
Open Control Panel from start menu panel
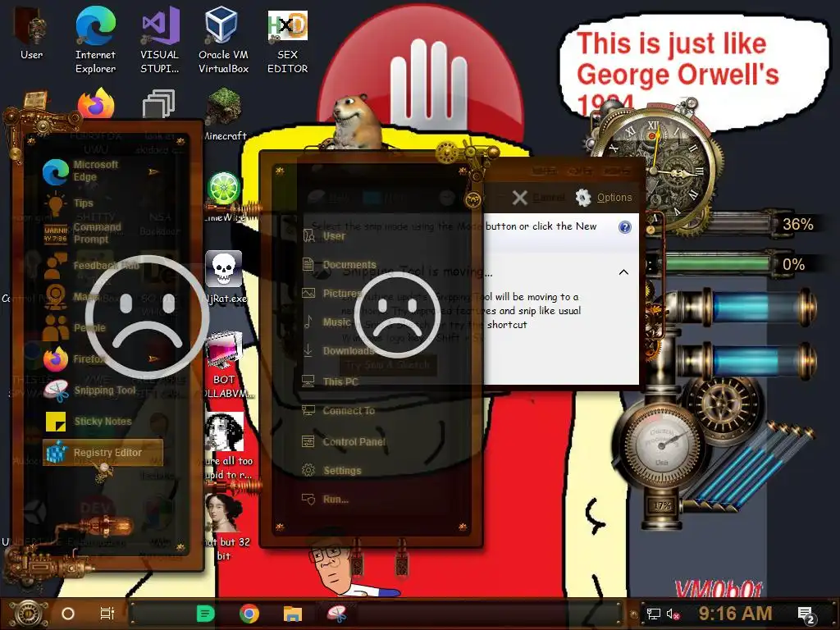point(344,441)
